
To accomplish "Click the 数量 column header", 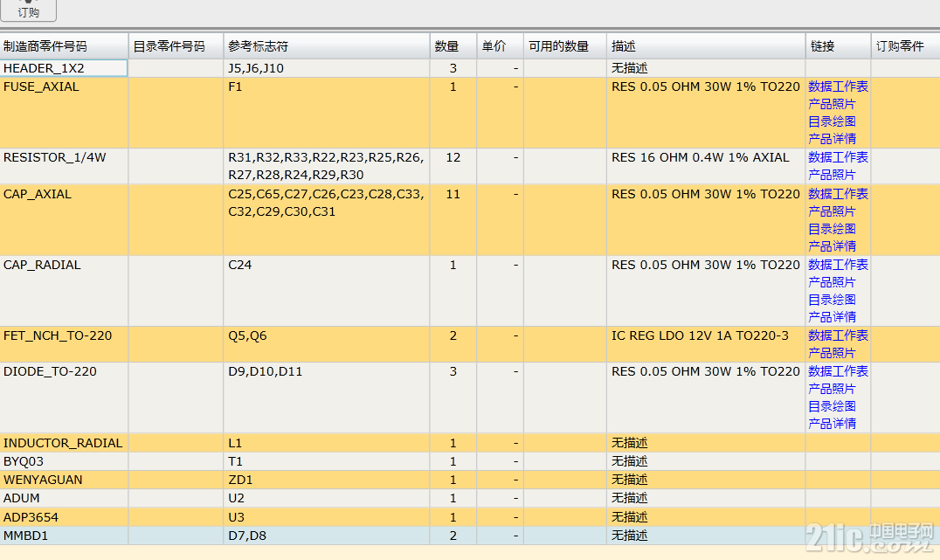I will point(453,46).
